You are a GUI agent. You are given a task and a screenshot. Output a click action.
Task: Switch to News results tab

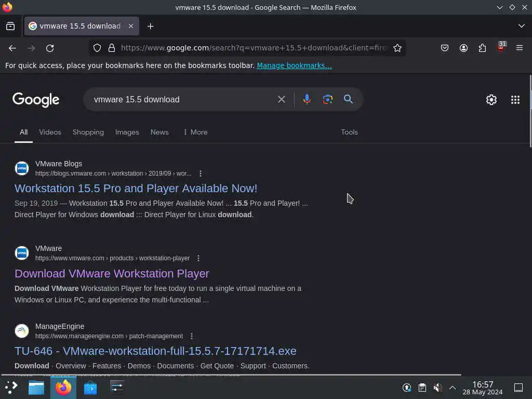(159, 132)
